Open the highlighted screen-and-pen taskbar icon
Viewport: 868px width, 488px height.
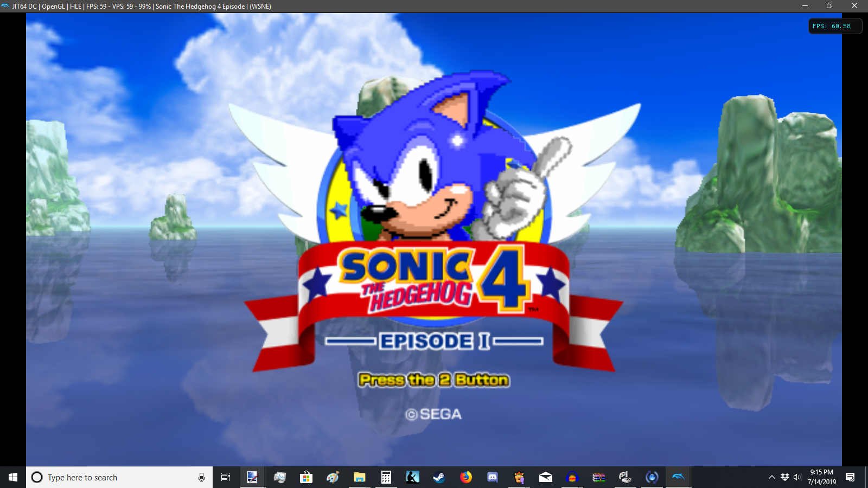pyautogui.click(x=252, y=477)
